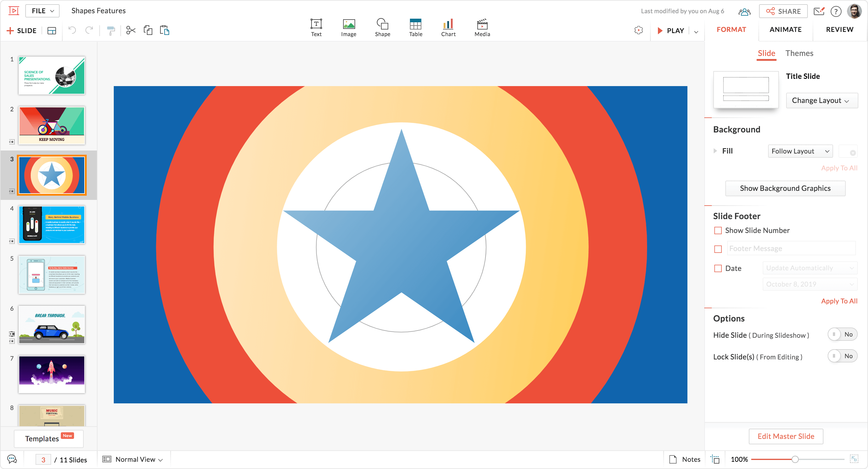
Task: Click animation star icon on slide 2
Action: pyautogui.click(x=12, y=141)
